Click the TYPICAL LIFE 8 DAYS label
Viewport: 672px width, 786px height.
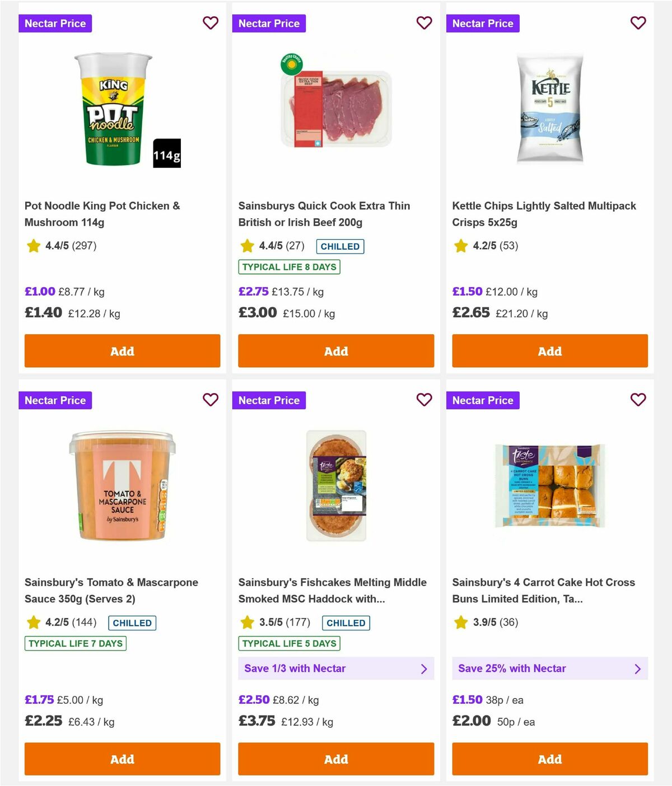coord(288,267)
